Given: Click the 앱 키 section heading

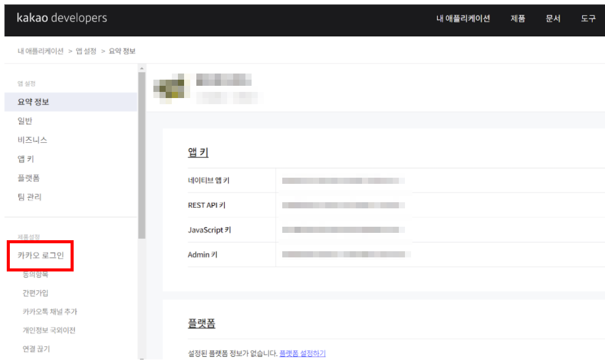Looking at the screenshot, I should click(x=198, y=152).
